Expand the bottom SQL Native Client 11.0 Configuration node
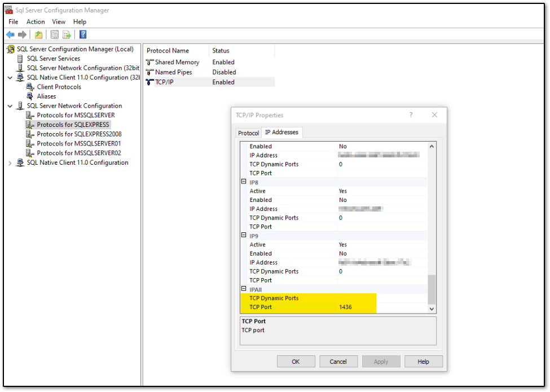The height and width of the screenshot is (392, 550). [x=10, y=162]
